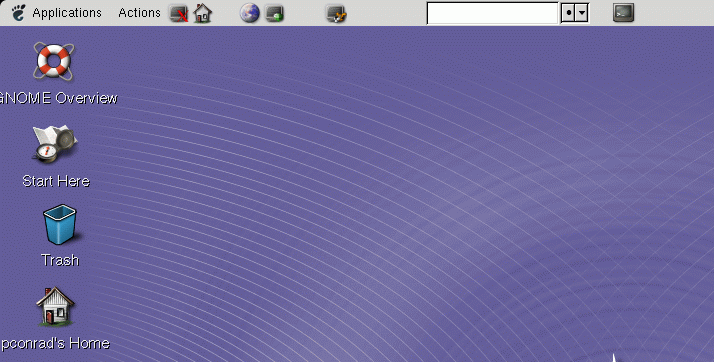The image size is (714, 362).
Task: Expand the command history dropdown arrow
Action: [582, 13]
